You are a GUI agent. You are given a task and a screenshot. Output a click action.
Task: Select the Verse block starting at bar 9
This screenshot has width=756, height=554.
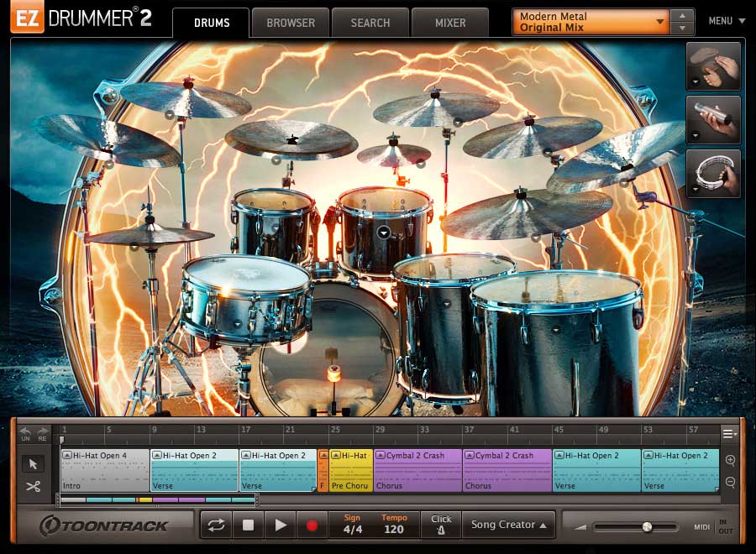click(x=194, y=470)
